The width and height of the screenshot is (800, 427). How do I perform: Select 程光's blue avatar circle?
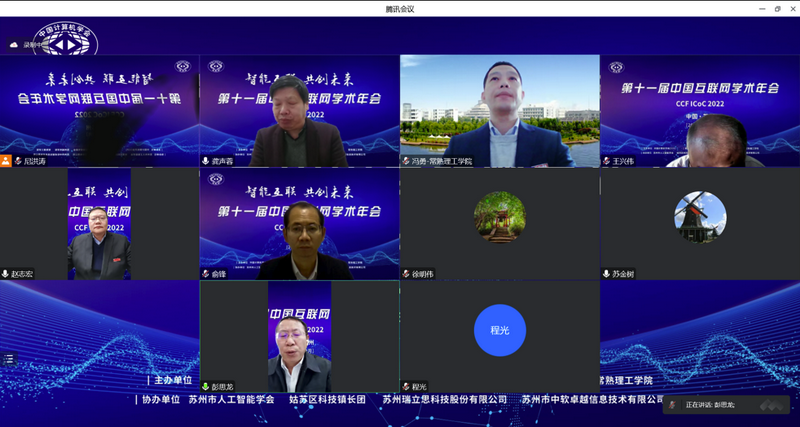tap(500, 330)
